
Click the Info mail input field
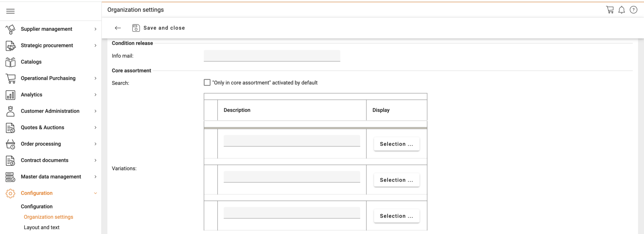[x=272, y=56]
